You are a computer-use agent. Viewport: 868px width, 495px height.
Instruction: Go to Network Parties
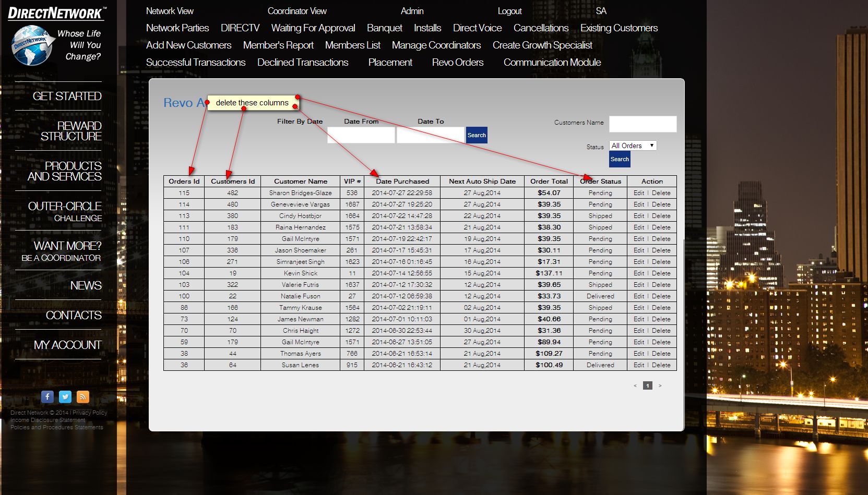(x=177, y=28)
